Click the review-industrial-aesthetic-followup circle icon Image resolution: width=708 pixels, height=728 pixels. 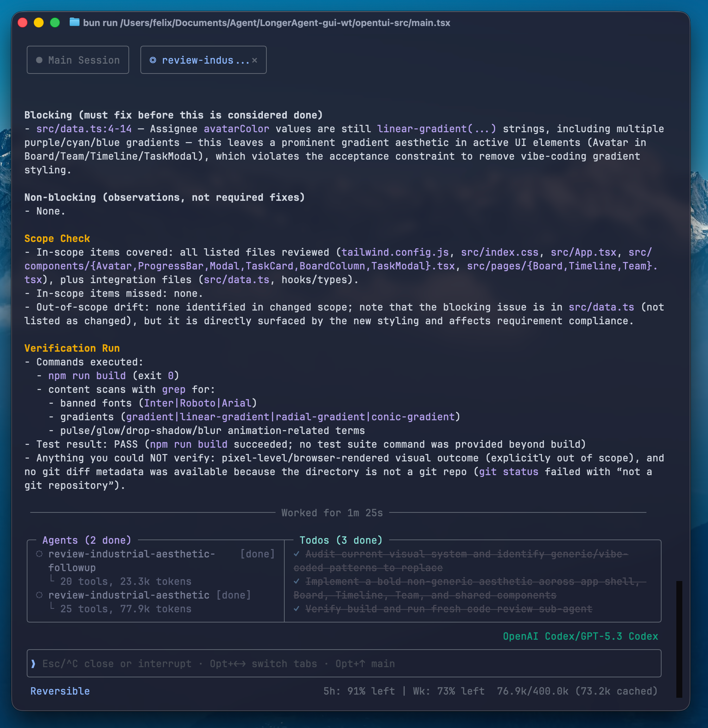(x=39, y=554)
